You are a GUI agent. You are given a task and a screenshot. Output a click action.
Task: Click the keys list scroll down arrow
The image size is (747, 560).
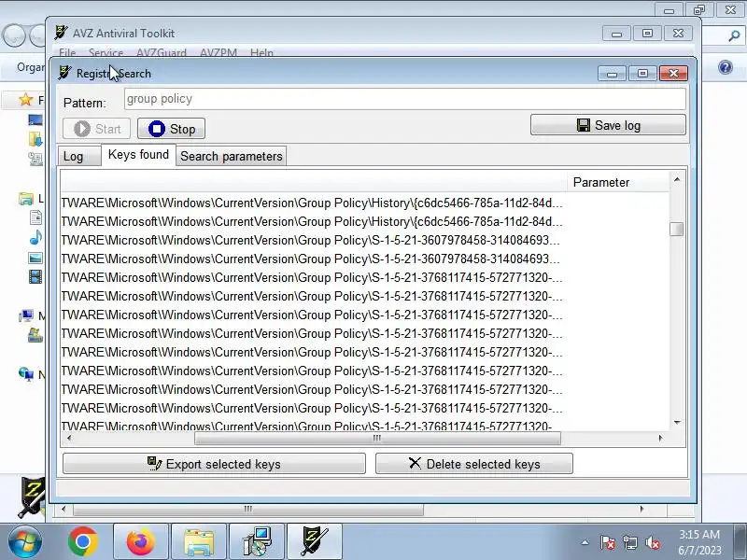click(x=676, y=423)
